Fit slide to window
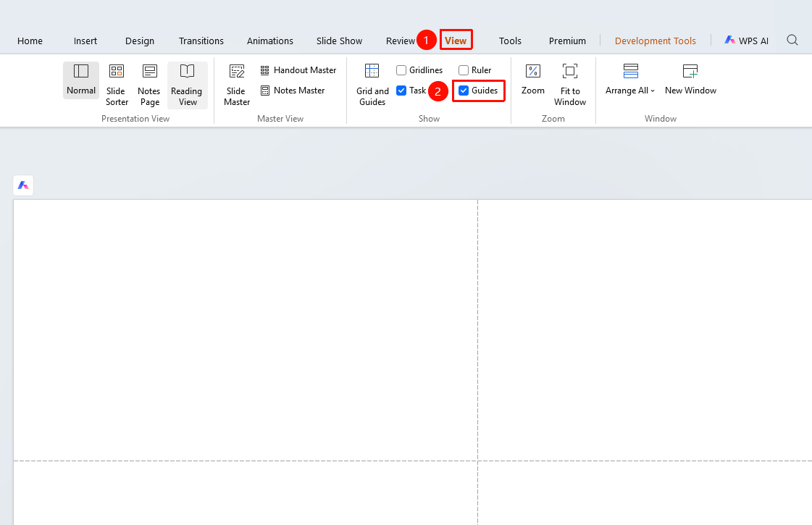 click(569, 85)
